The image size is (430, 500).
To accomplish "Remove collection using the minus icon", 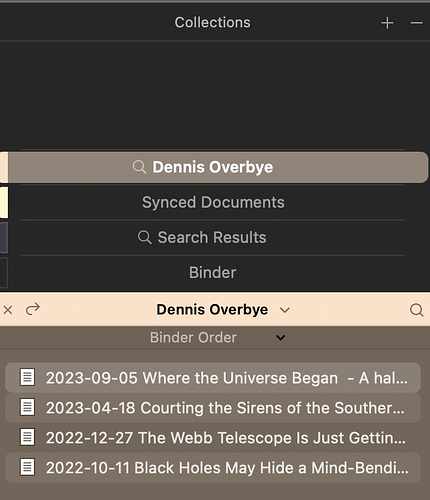I will (416, 23).
